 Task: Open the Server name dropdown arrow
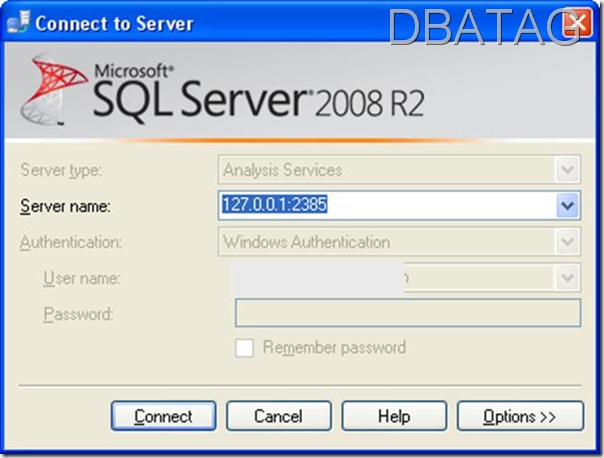[x=567, y=205]
